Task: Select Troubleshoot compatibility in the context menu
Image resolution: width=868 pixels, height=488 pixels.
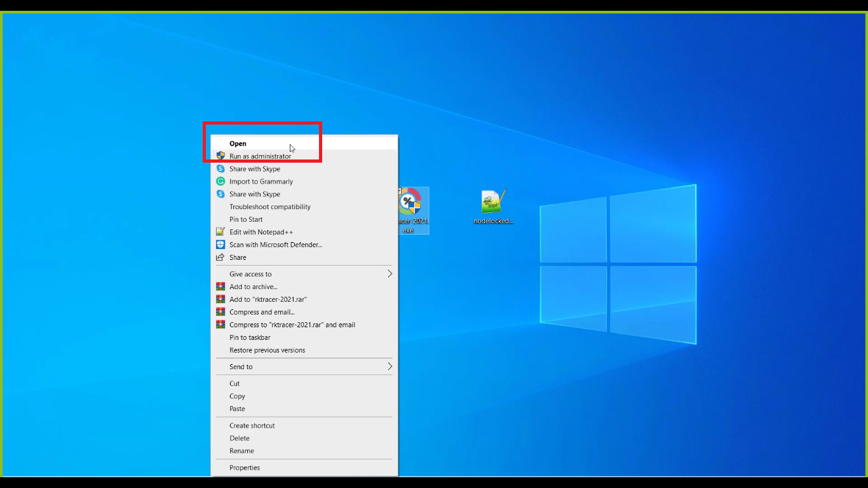Action: [304, 207]
